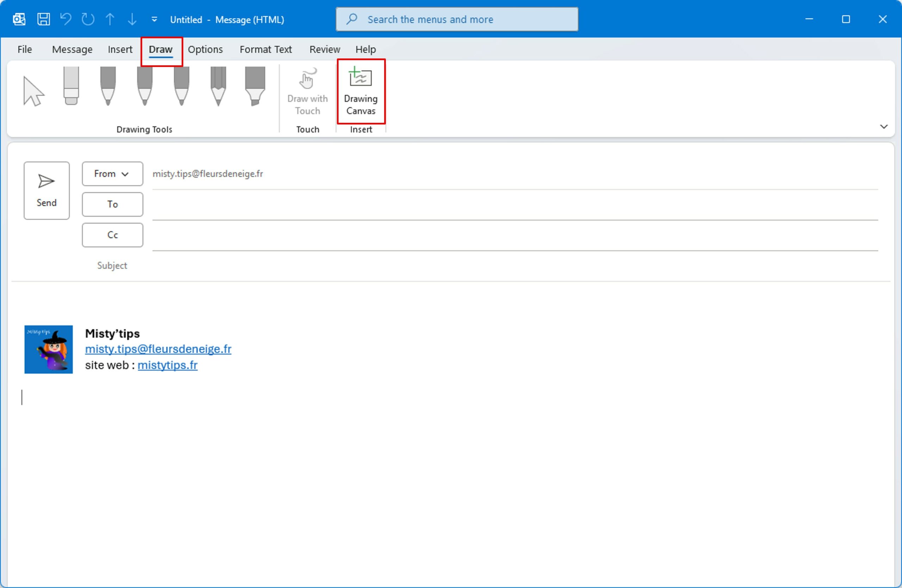Open the mistytips.fr website link
The image size is (902, 588).
(x=167, y=365)
